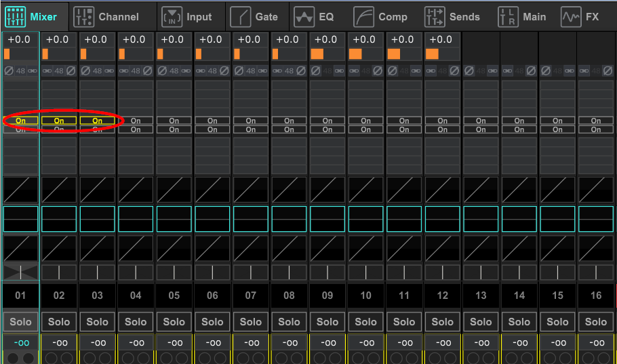The image size is (617, 364).
Task: Open the cyan EQ box on channel 03
Action: pyautogui.click(x=97, y=219)
